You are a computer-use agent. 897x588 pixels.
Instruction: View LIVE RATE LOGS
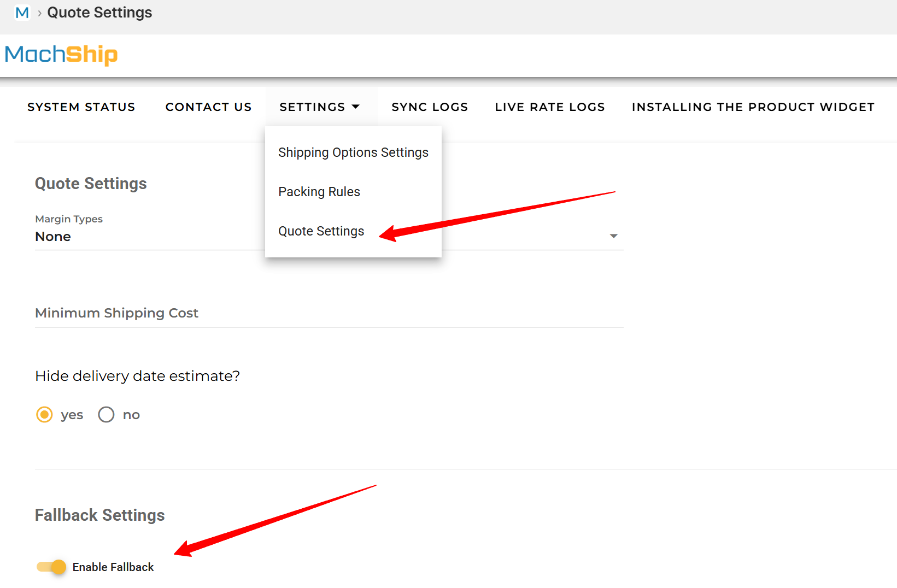click(549, 107)
